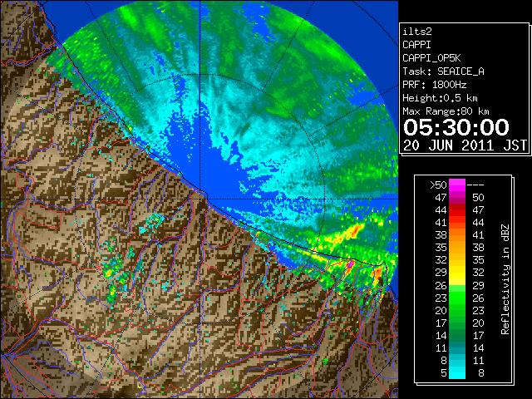The height and width of the screenshot is (399, 532).
Task: Click the 'Max Range:80 km' text
Action: point(446,111)
